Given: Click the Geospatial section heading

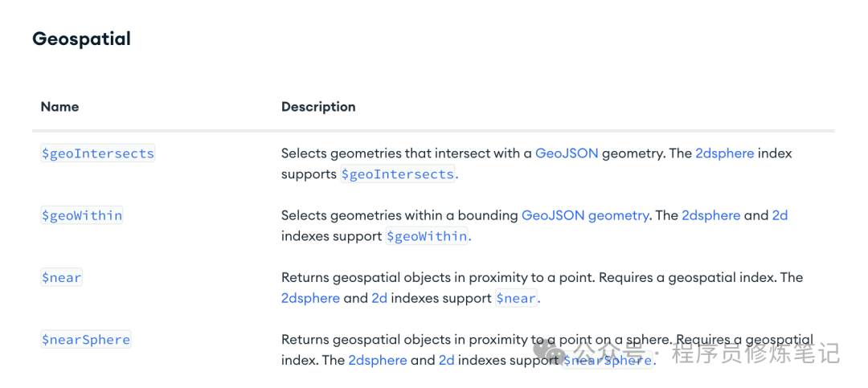Looking at the screenshot, I should coord(81,39).
